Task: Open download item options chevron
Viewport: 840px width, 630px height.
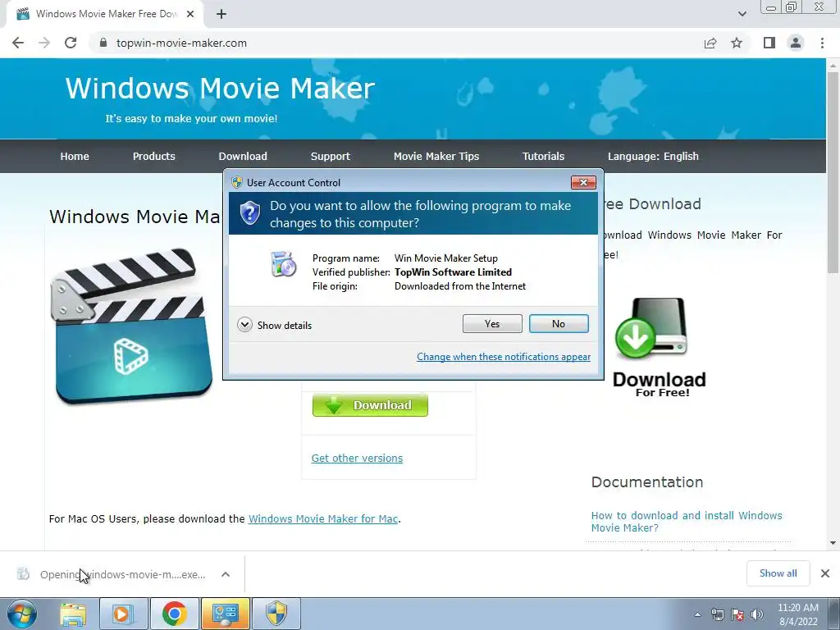Action: tap(226, 574)
